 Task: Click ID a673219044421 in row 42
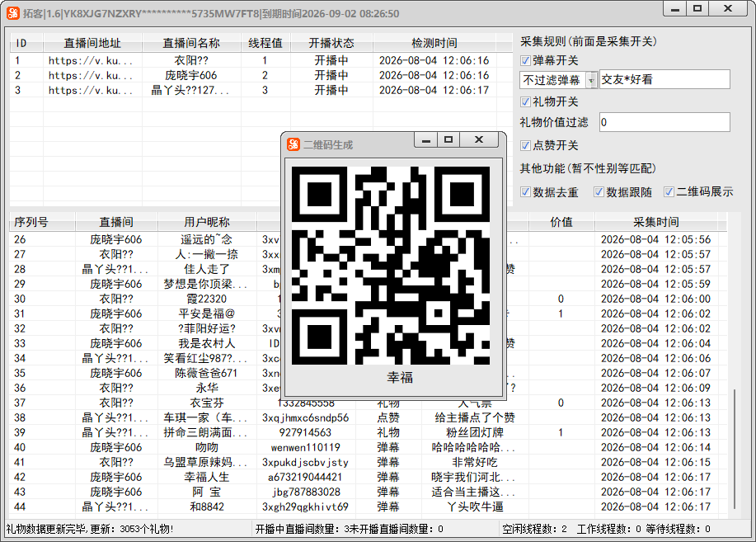305,478
